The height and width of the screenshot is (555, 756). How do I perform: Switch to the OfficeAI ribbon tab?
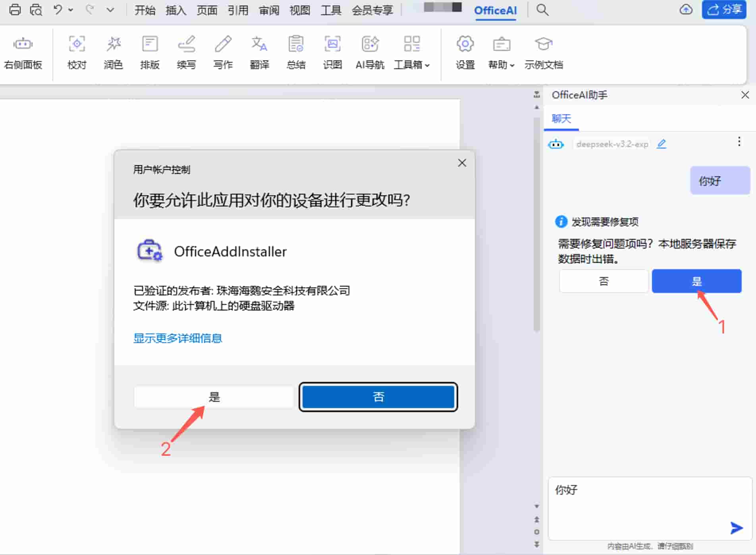pos(496,11)
